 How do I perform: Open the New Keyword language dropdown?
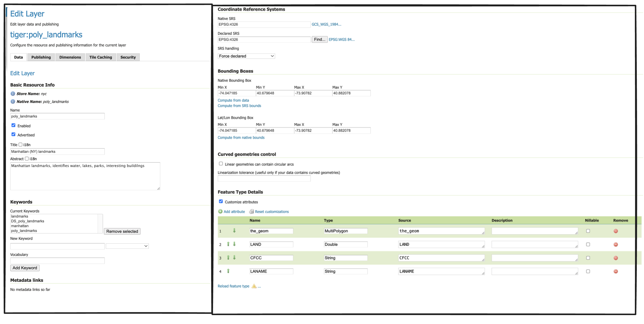click(x=127, y=246)
